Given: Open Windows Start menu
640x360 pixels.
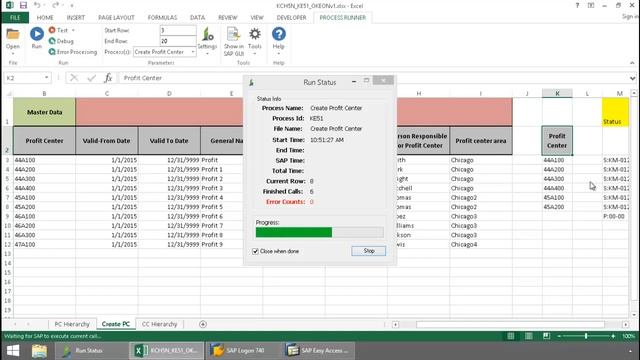Looking at the screenshot, I should click(13, 351).
